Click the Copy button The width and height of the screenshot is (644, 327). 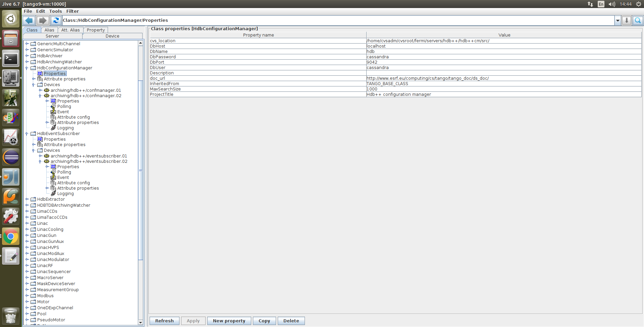coord(264,321)
